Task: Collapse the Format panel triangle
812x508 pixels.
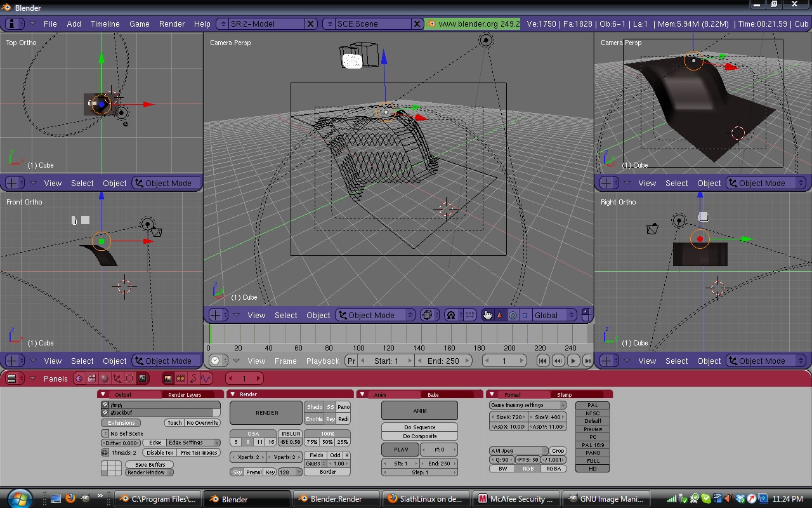Action: tap(492, 394)
